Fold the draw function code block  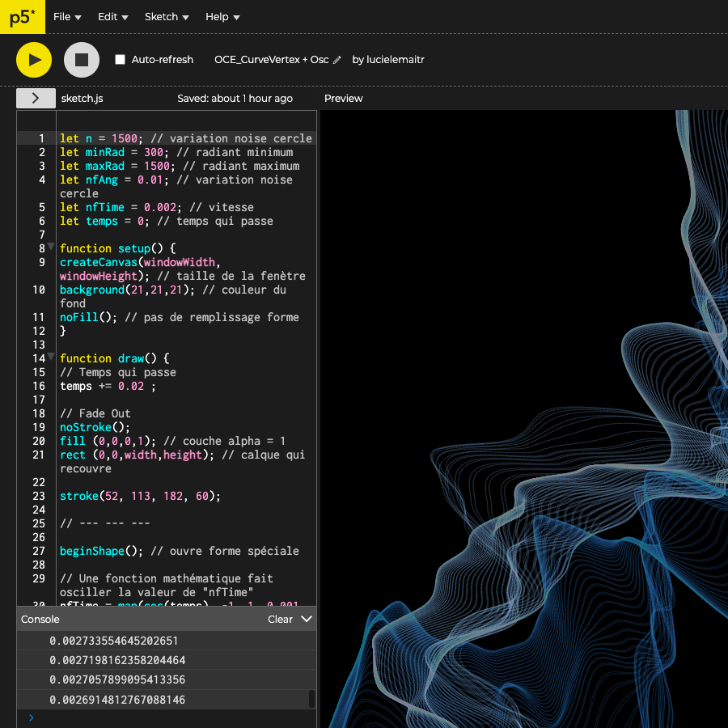[51, 357]
